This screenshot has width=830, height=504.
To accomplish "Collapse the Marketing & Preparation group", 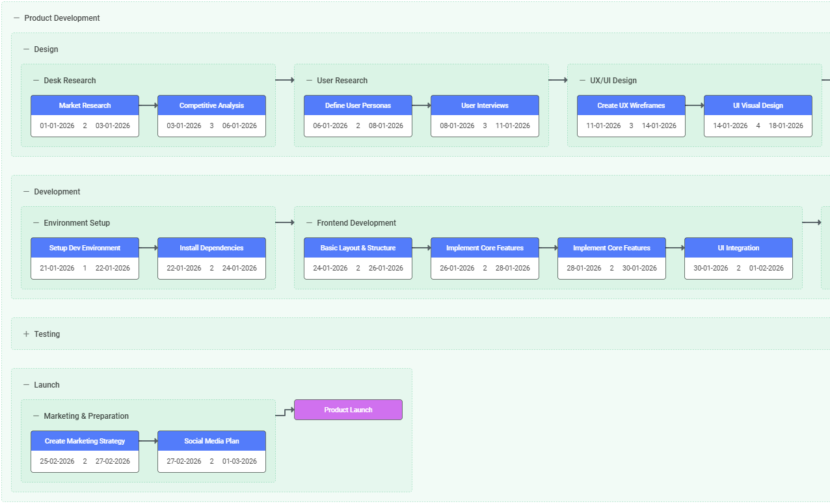I will click(36, 416).
